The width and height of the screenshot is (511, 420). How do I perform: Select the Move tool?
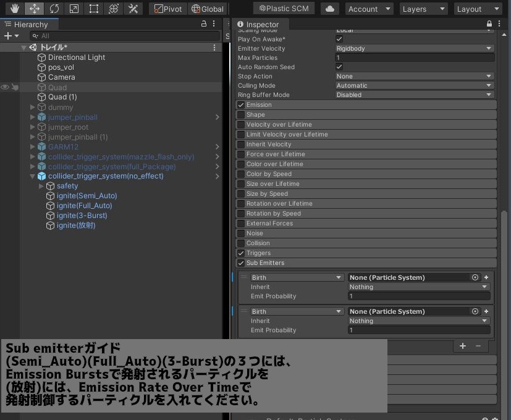[34, 9]
